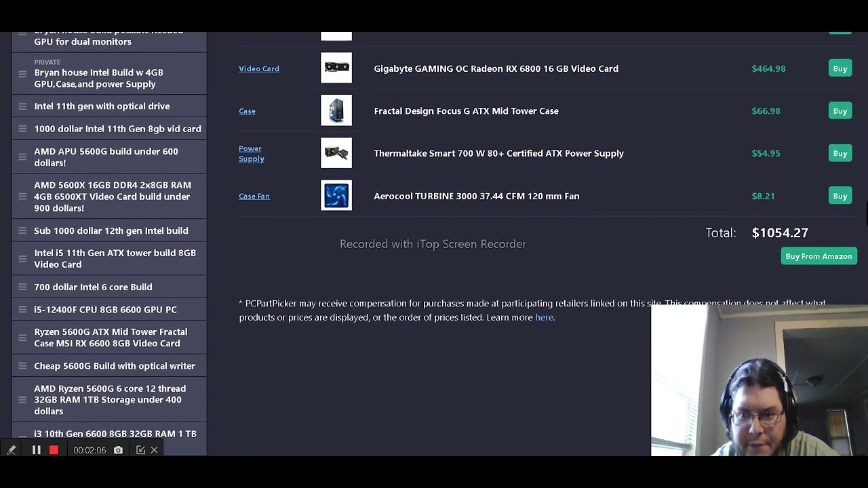Open Aerocool TURBINE 3000 product name

[x=476, y=196]
